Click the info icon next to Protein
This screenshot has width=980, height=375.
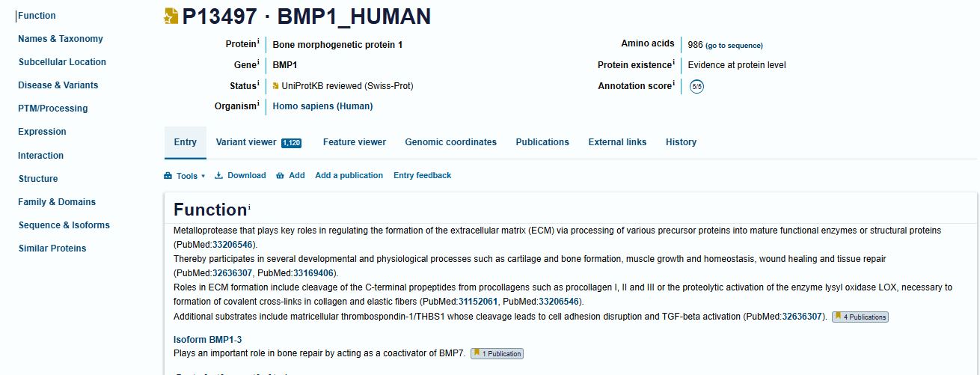pos(259,42)
